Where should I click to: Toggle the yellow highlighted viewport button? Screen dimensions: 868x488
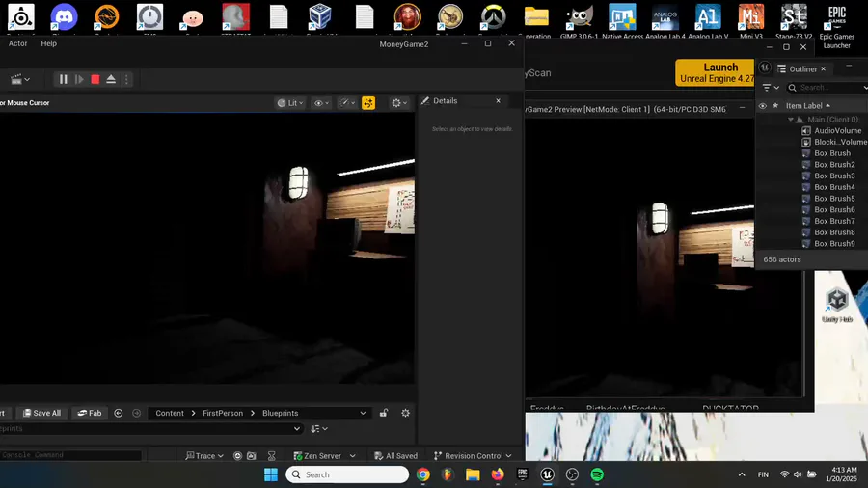[368, 103]
